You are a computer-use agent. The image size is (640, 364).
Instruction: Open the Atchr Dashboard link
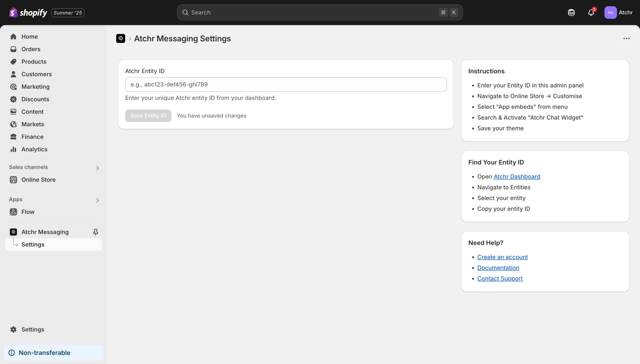coord(517,176)
